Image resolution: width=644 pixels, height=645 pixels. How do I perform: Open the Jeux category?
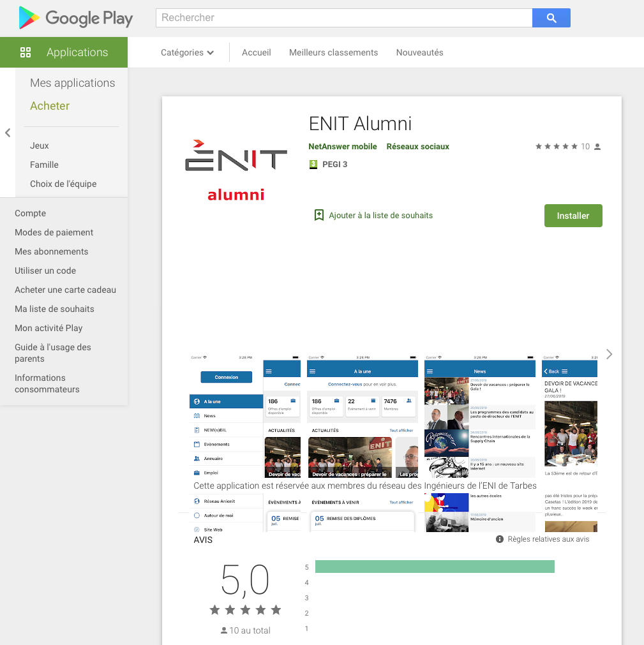(x=40, y=145)
